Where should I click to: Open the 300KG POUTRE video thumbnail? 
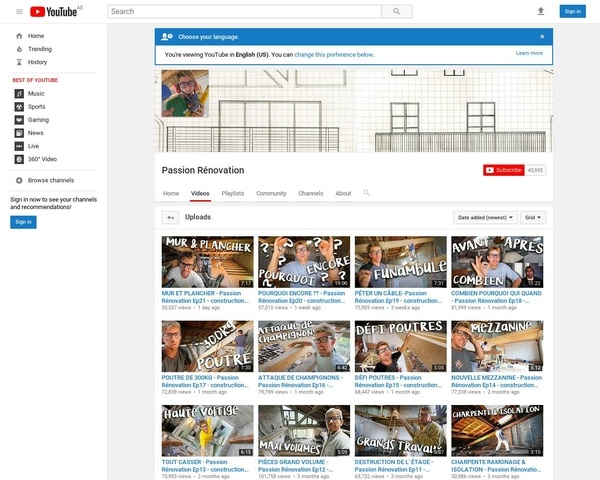207,346
